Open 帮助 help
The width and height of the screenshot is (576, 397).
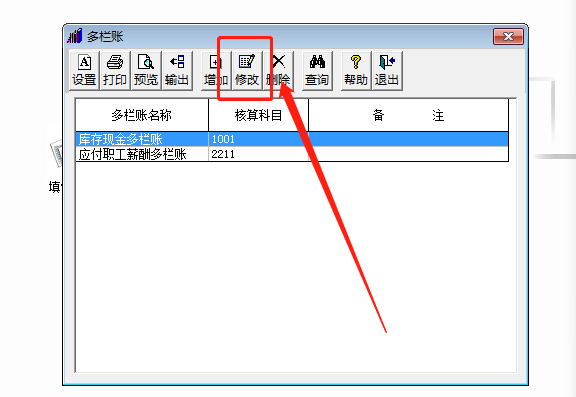click(x=356, y=71)
